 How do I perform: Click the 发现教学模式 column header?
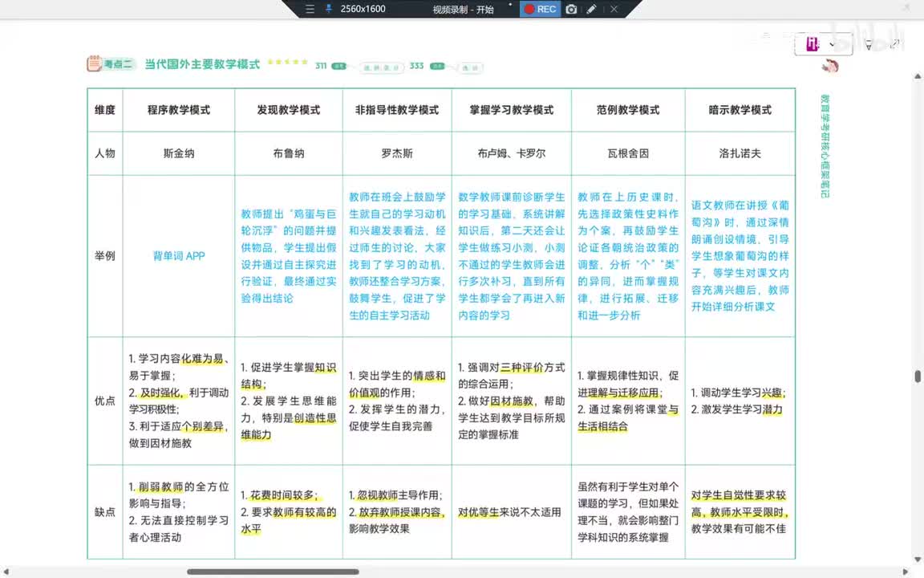[x=288, y=110]
